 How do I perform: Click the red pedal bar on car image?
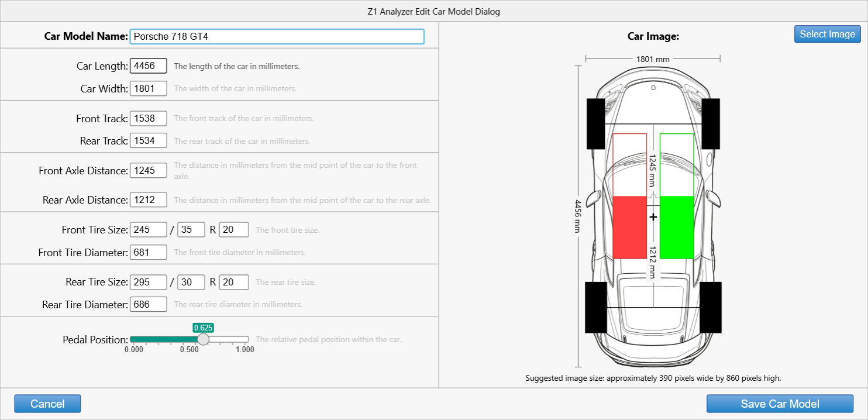click(x=630, y=227)
